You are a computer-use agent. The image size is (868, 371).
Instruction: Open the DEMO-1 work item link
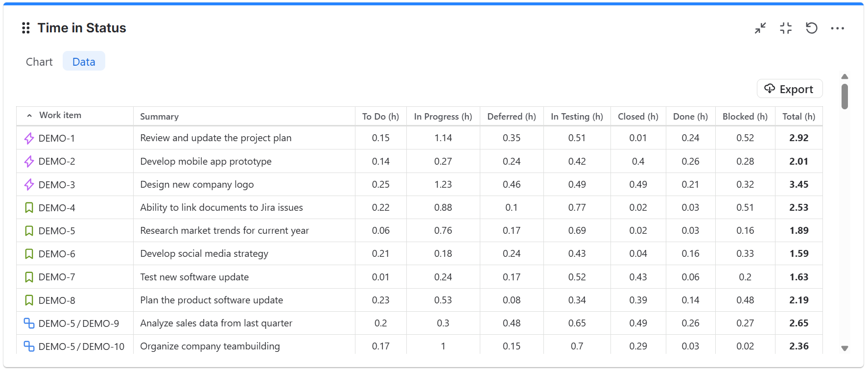click(57, 138)
